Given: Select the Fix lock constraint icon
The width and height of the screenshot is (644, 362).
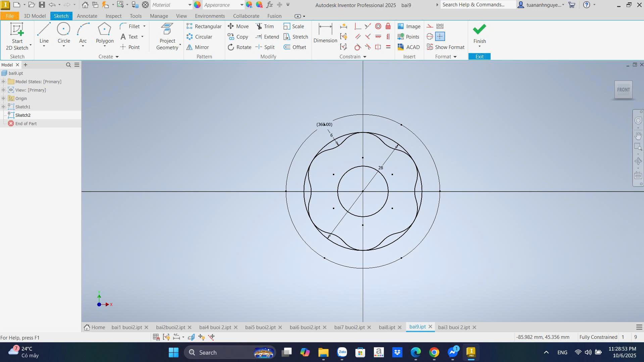Looking at the screenshot, I should 388,26.
